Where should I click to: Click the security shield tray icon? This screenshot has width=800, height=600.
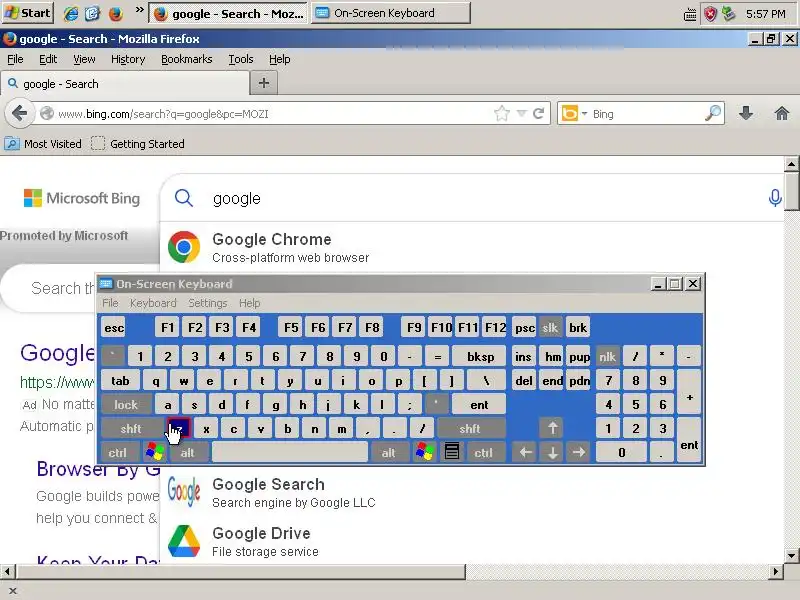710,14
